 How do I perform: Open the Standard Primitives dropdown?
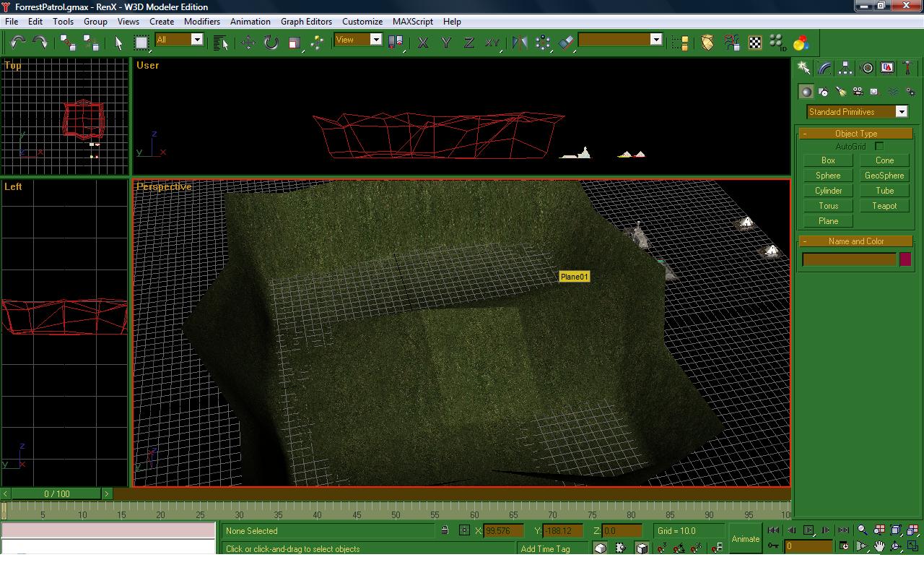click(x=857, y=112)
